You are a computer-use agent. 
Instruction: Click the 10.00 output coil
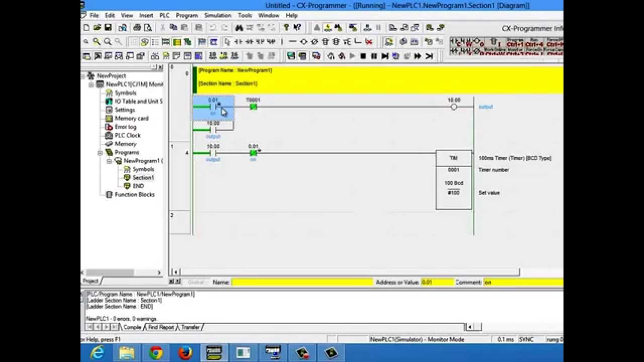tap(453, 107)
